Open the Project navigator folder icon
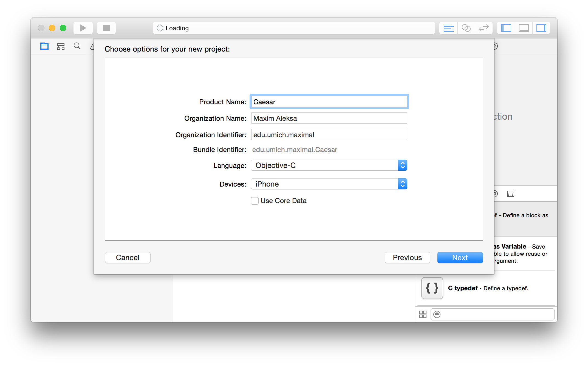The height and width of the screenshot is (366, 588). [44, 46]
